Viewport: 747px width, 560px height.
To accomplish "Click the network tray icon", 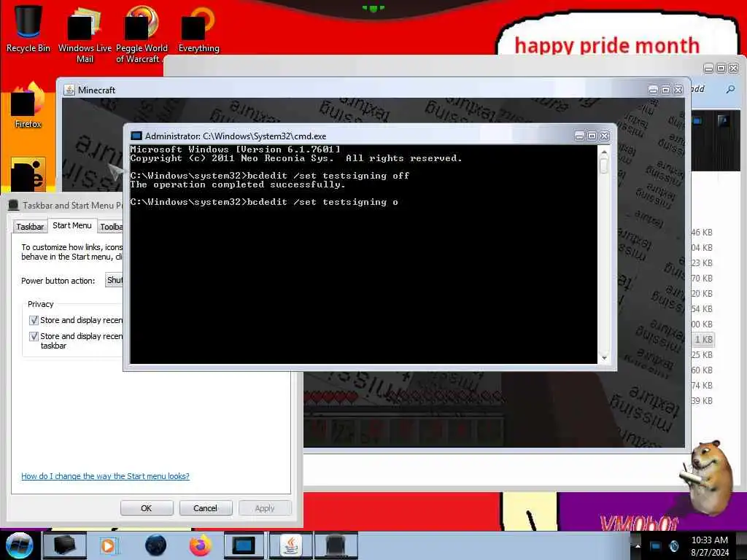I will click(x=656, y=545).
